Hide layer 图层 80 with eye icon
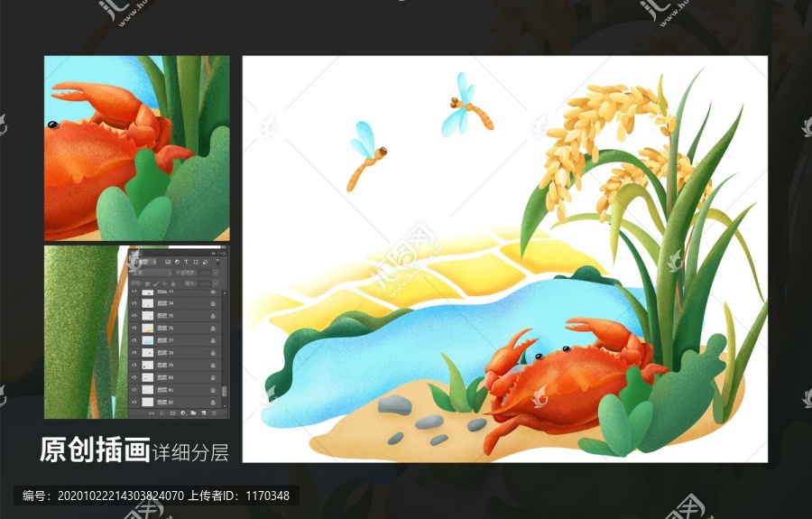 click(134, 377)
